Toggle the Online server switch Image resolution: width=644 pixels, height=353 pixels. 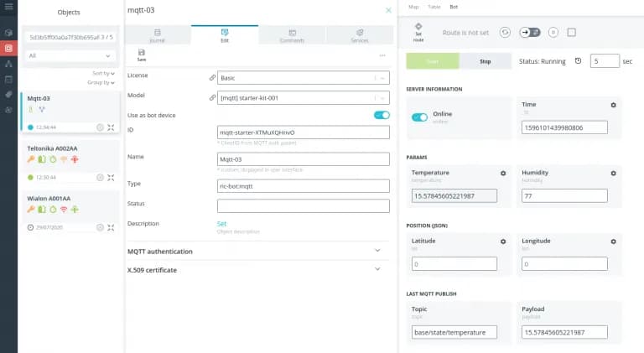[419, 117]
